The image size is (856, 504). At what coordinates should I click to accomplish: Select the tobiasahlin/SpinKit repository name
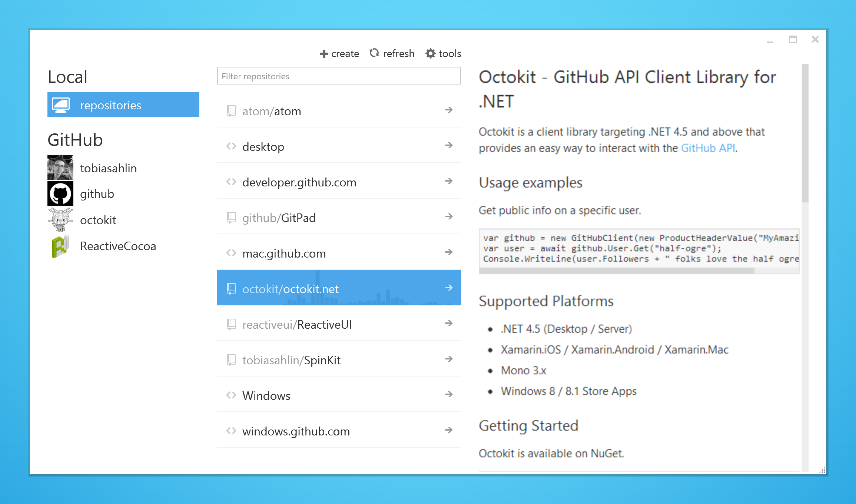[x=291, y=360]
